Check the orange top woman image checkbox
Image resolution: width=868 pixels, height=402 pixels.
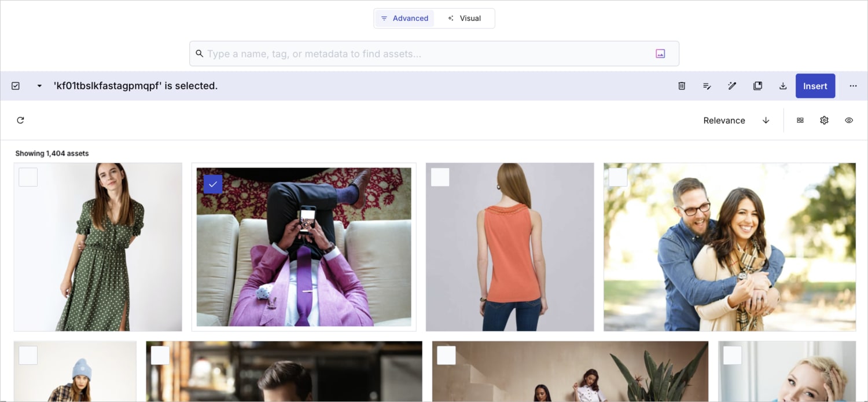tap(440, 177)
